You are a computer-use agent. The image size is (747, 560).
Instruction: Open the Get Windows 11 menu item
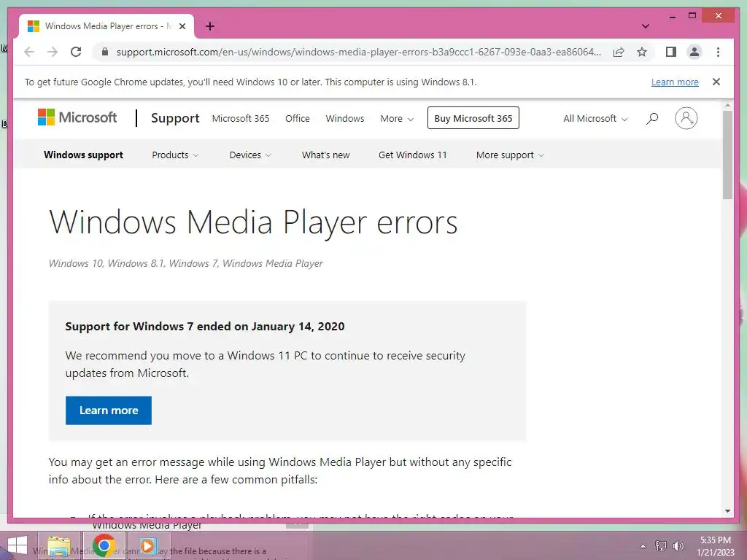pos(413,155)
